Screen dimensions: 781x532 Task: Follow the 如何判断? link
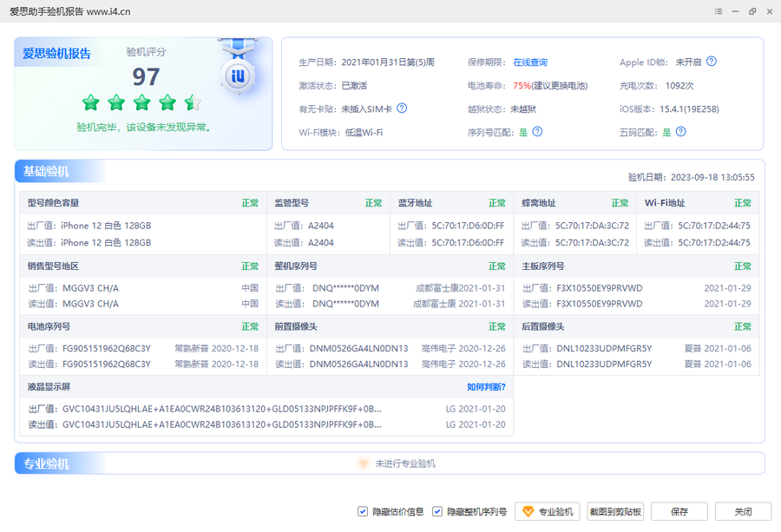486,387
